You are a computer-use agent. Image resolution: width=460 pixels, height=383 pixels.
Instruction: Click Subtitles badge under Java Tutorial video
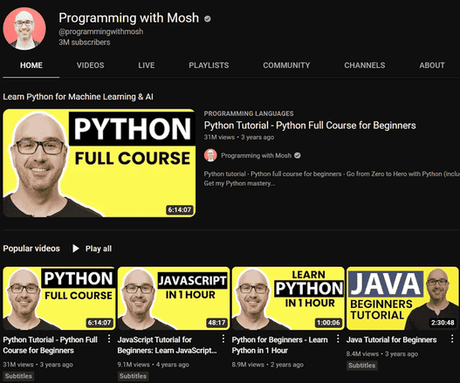(362, 365)
